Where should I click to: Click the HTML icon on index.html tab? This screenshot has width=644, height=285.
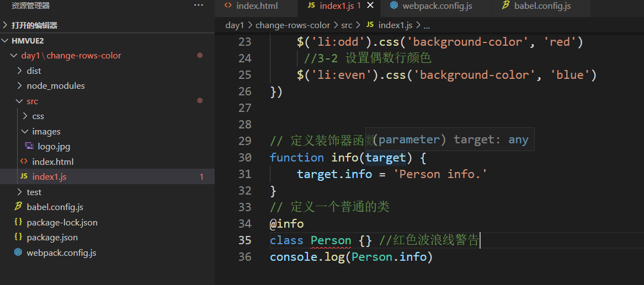[x=228, y=6]
